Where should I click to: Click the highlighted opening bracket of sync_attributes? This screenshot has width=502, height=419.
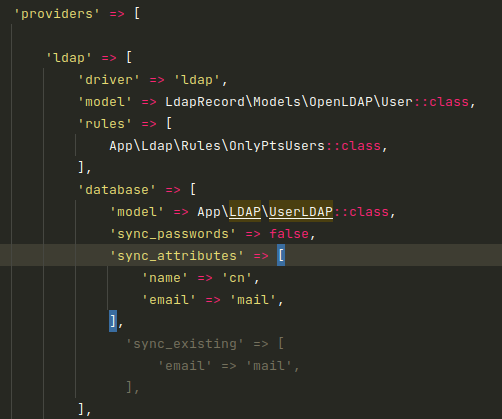coord(281,256)
